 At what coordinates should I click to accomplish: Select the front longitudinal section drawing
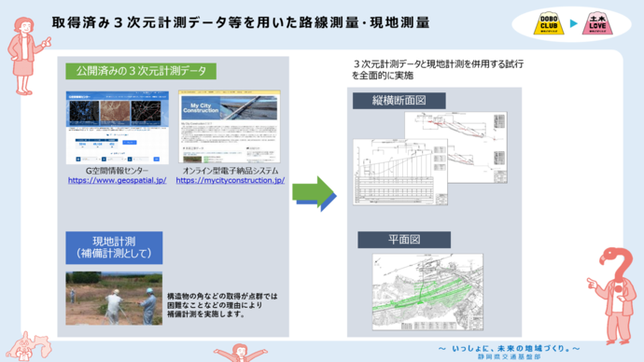click(400, 172)
